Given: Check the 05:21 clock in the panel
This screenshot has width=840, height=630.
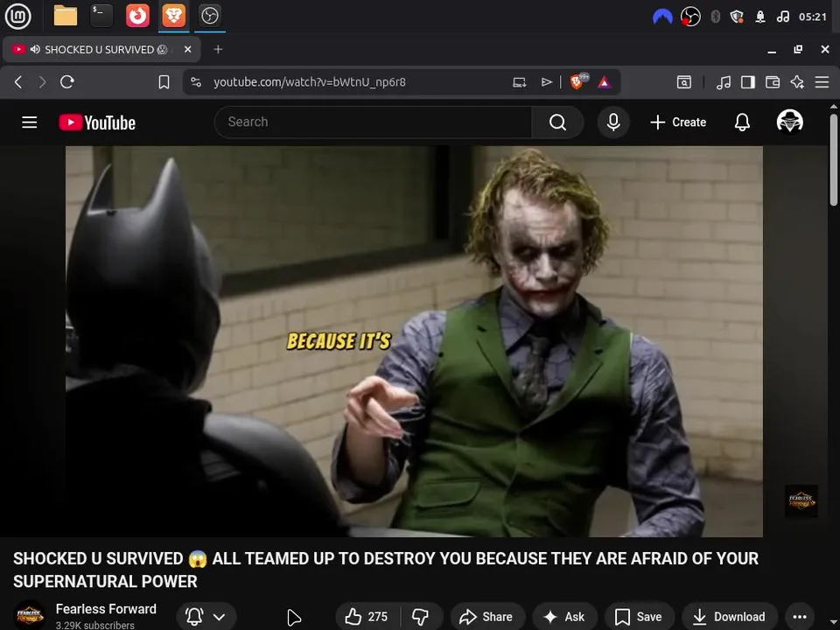Looking at the screenshot, I should coord(813,17).
